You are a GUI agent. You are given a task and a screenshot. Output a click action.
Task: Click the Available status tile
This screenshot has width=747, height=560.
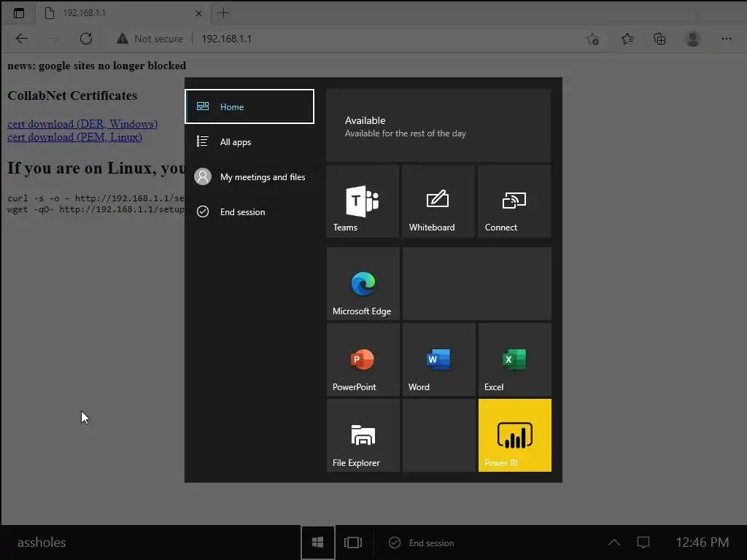(438, 126)
